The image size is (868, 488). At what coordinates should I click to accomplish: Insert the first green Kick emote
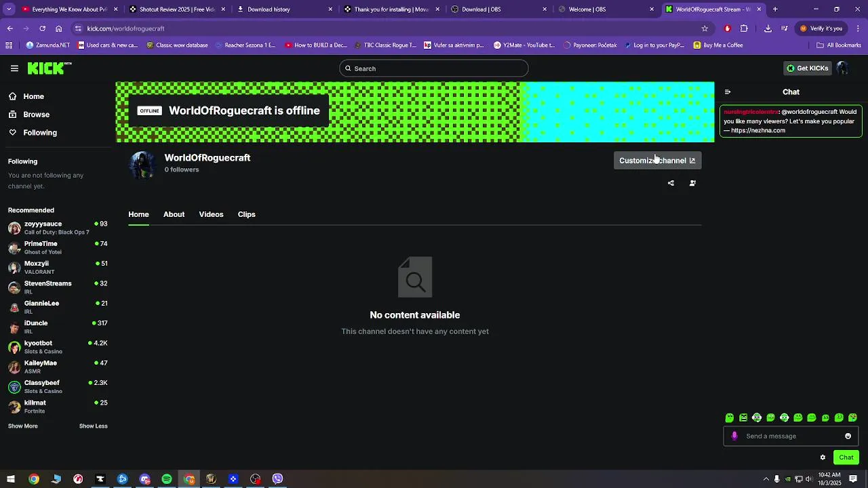730,418
